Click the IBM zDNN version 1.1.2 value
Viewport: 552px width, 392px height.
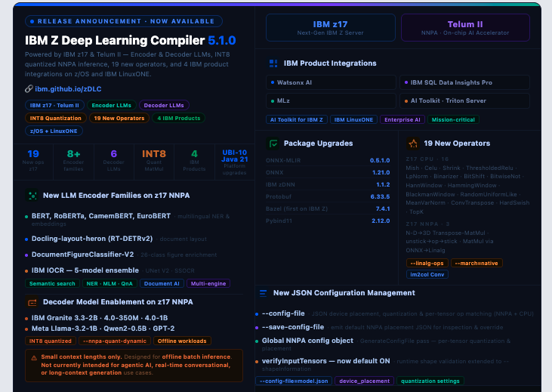[x=383, y=184]
